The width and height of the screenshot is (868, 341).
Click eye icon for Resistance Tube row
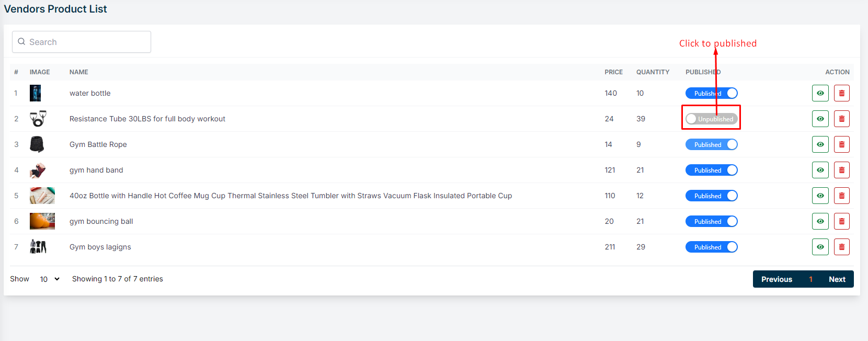pyautogui.click(x=820, y=119)
